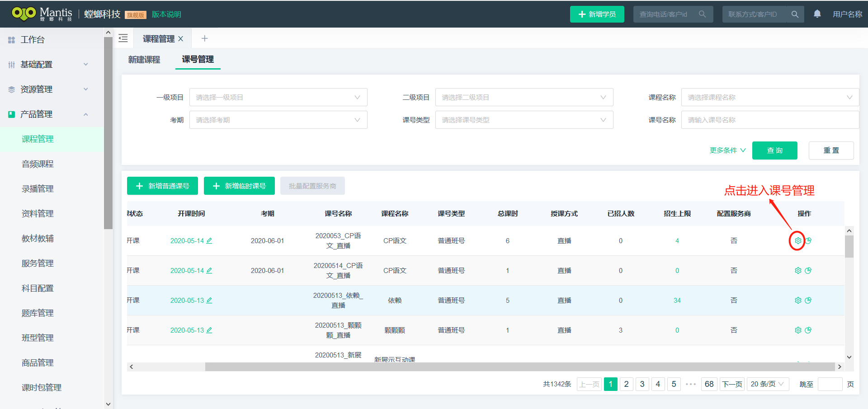
Task: Switch to 新建课程 tab
Action: click(144, 60)
